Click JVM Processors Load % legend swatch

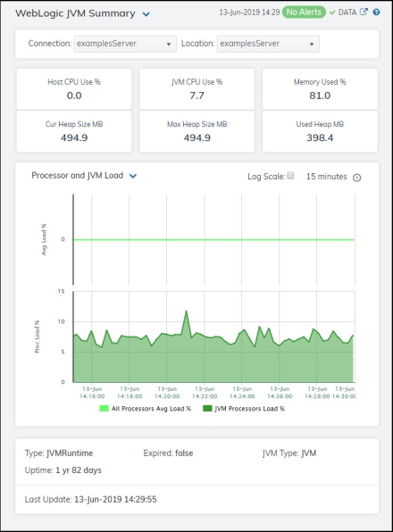[207, 409]
